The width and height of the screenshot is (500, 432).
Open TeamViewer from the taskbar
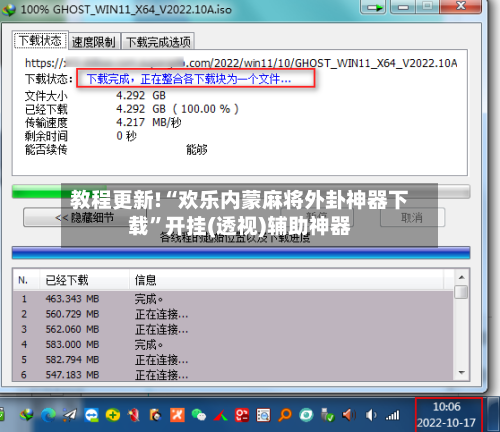click(91, 415)
